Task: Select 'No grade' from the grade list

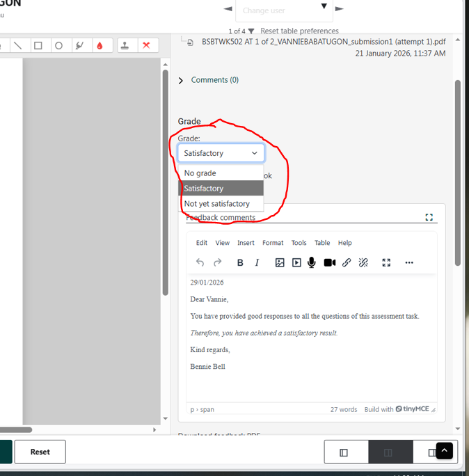Action: 200,173
